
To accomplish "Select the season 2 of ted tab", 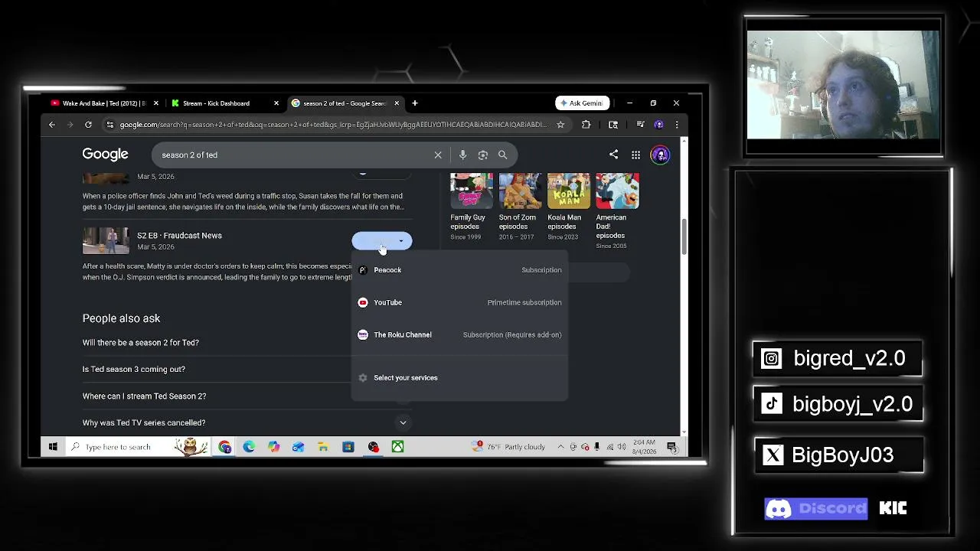I will pos(345,103).
